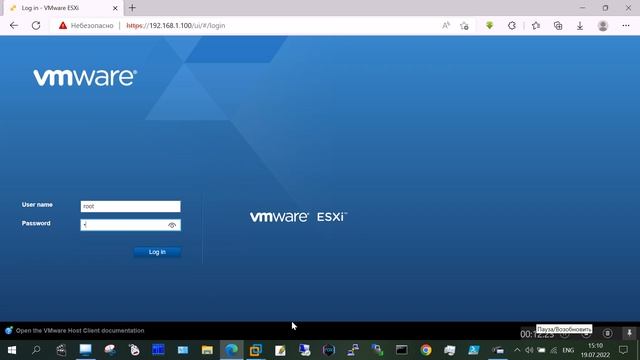640x360 pixels.
Task: Click the Password input field
Action: pos(130,225)
